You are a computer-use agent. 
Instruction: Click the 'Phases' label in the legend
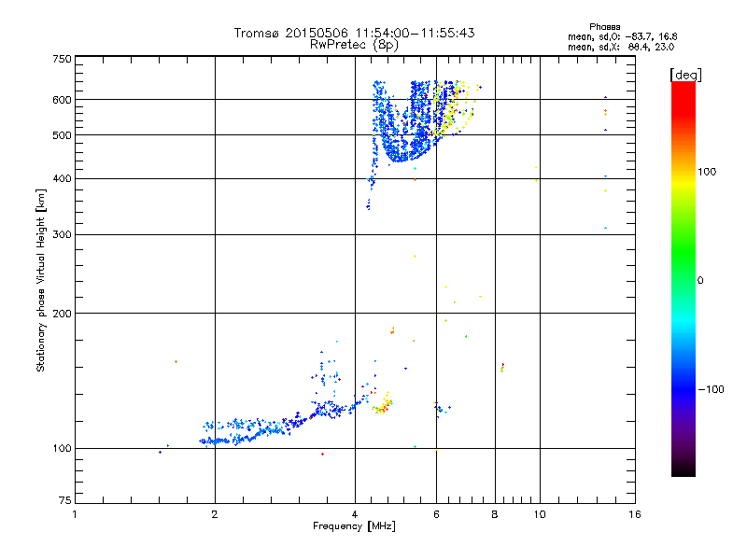(604, 27)
